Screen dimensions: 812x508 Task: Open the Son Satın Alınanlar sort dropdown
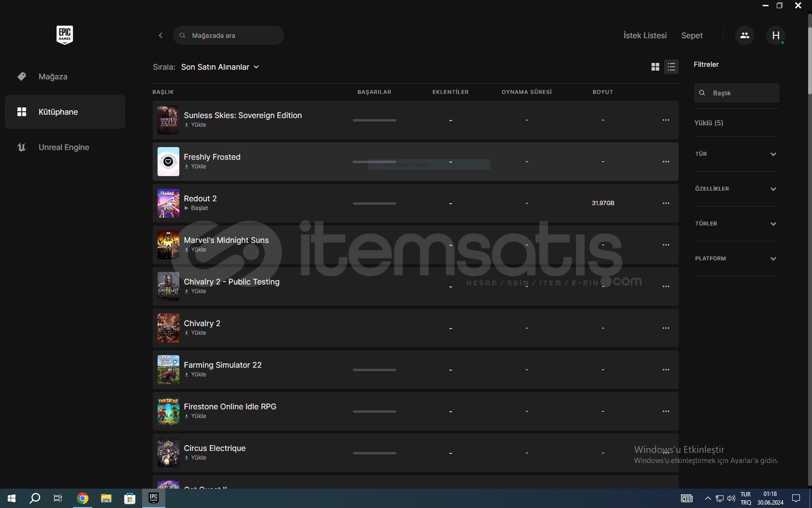coord(220,67)
